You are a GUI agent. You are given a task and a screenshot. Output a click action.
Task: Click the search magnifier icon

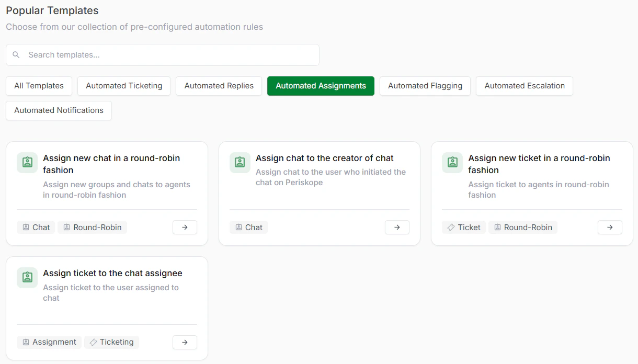pos(16,54)
